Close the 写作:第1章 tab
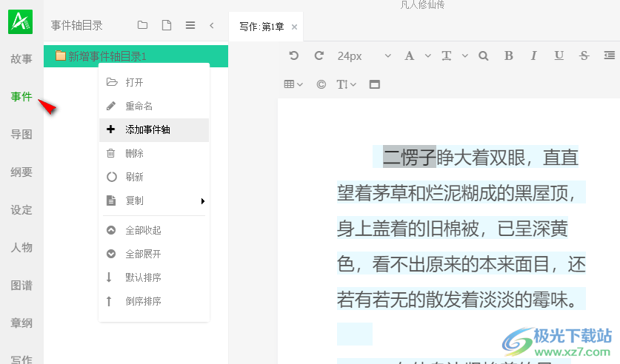 (294, 27)
